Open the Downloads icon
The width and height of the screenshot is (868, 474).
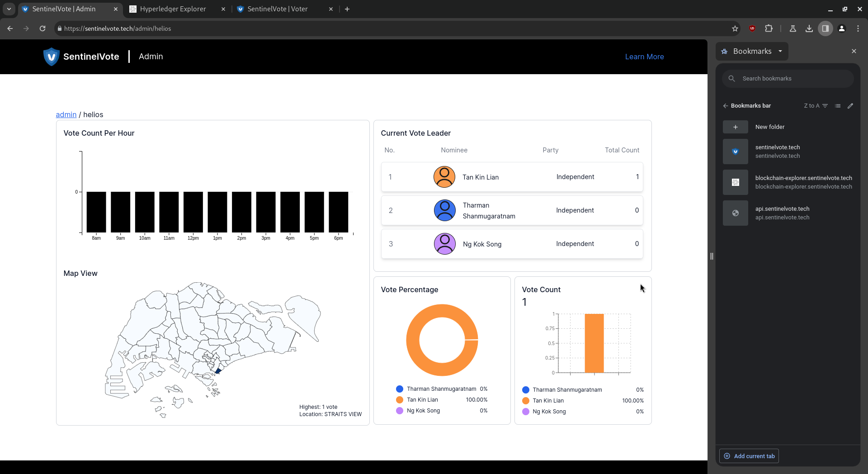click(809, 28)
